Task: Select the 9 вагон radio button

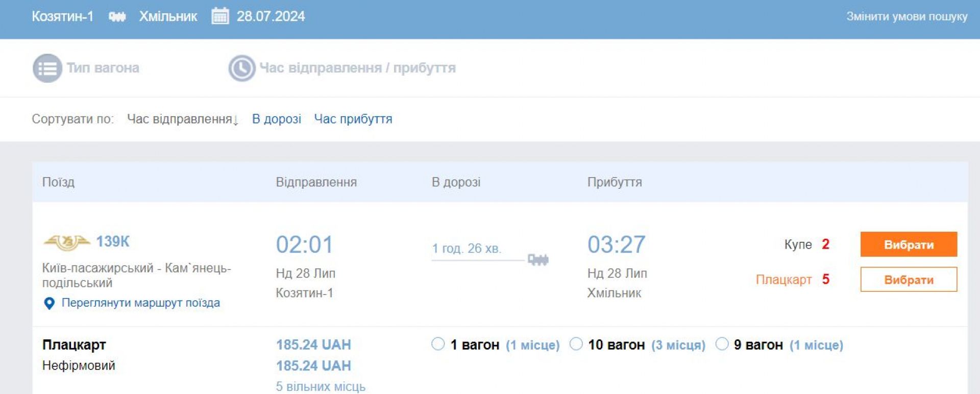Action: [722, 344]
